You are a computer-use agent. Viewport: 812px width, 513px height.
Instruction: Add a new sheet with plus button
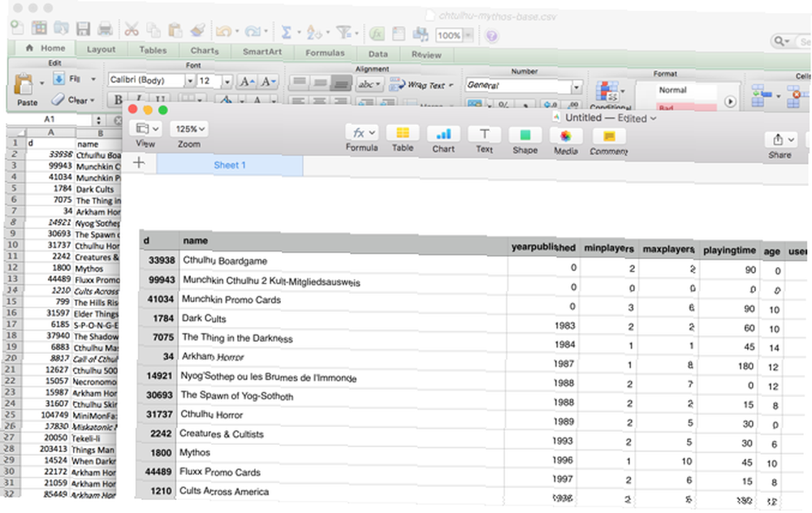click(139, 162)
